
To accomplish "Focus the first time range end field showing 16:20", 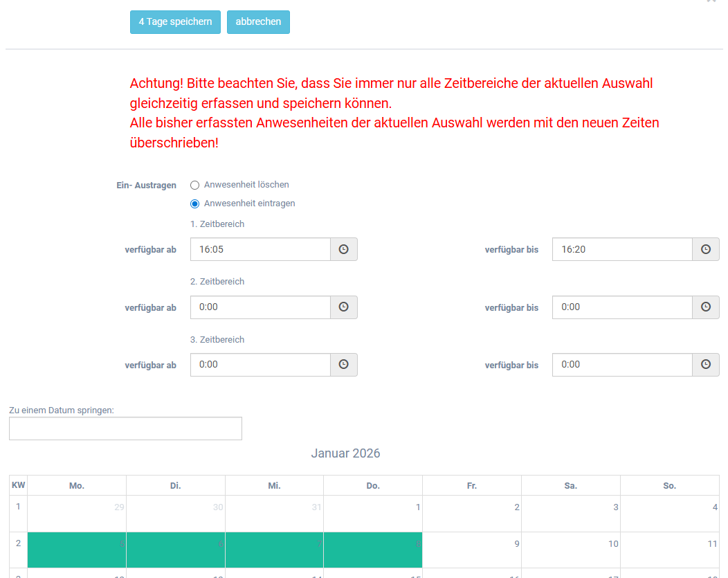I will (622, 249).
